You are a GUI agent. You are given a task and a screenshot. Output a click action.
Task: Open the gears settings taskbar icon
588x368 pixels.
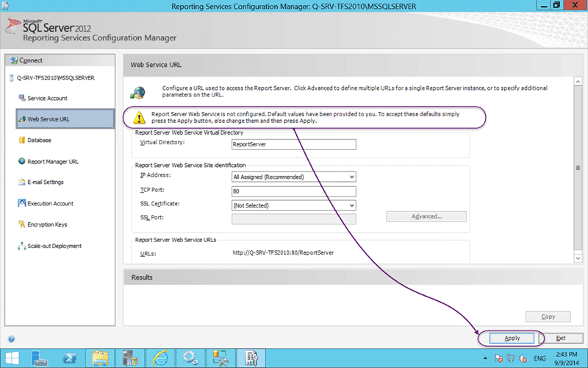(190, 358)
